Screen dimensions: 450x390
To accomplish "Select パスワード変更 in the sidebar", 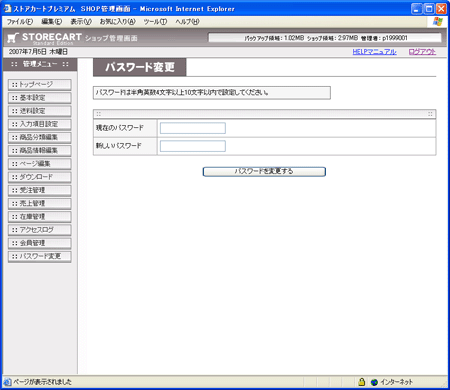I will tap(40, 256).
